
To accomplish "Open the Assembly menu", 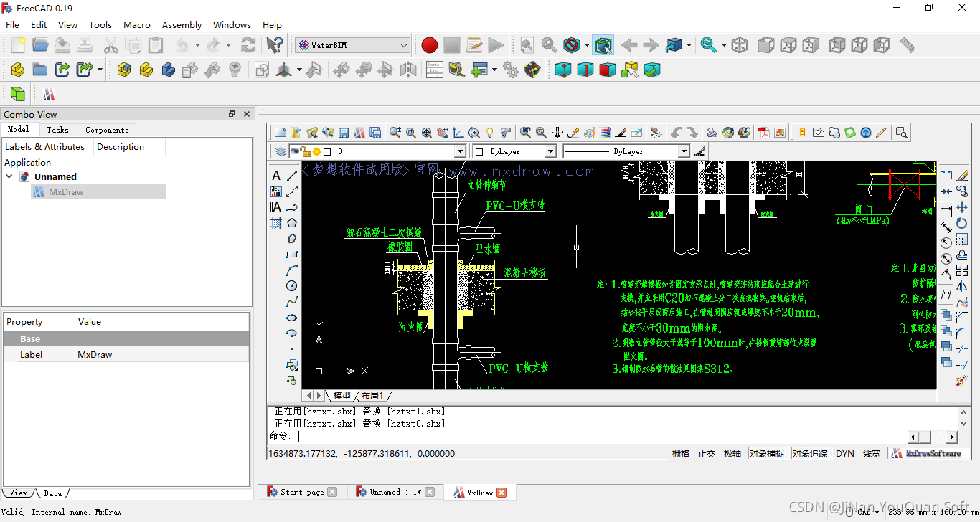I will 182,24.
